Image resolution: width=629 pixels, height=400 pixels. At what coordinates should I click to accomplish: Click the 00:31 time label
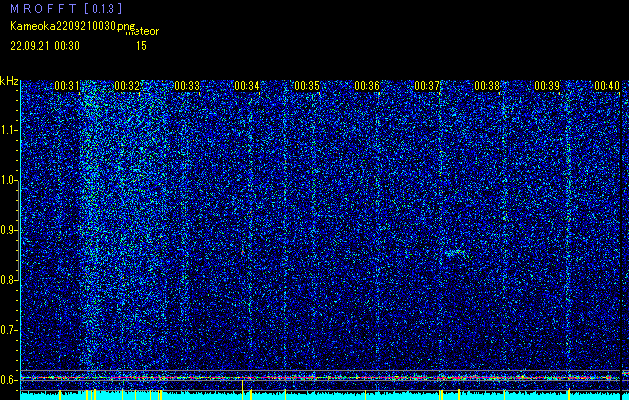pos(67,86)
